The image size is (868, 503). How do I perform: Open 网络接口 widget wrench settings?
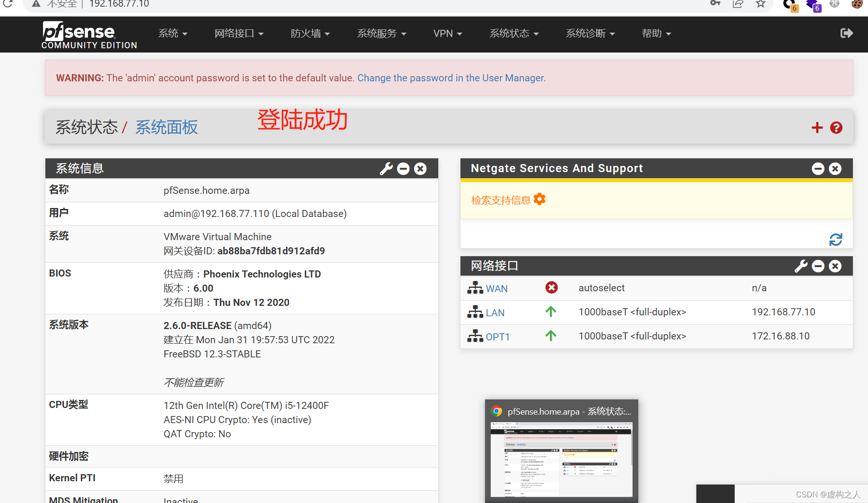(801, 266)
